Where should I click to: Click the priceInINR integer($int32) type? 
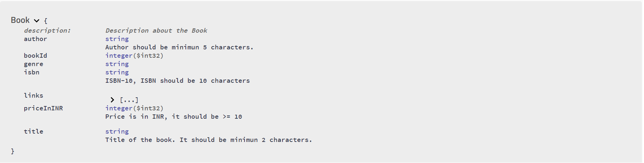tap(134, 108)
